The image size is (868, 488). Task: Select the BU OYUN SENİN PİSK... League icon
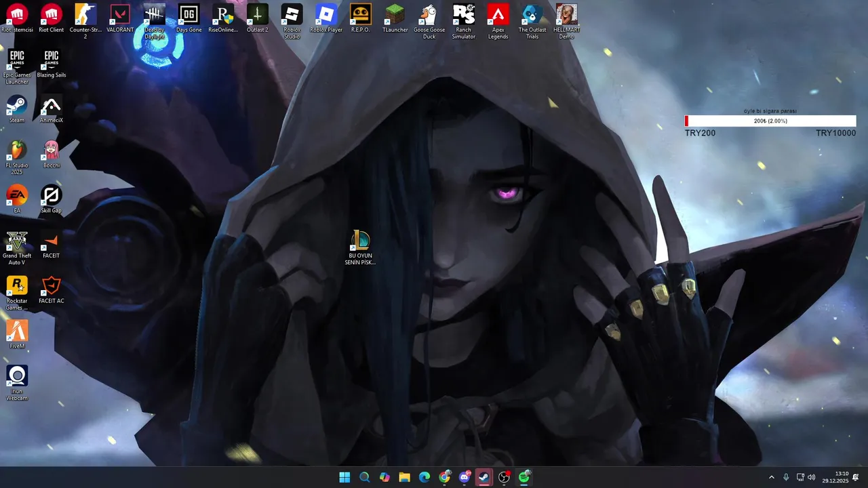tap(360, 247)
